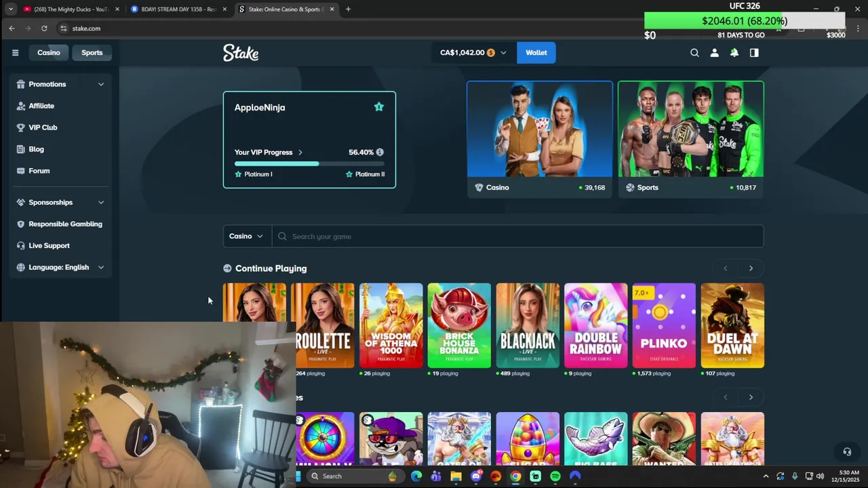Toggle the right sidebar panel icon

tap(754, 52)
